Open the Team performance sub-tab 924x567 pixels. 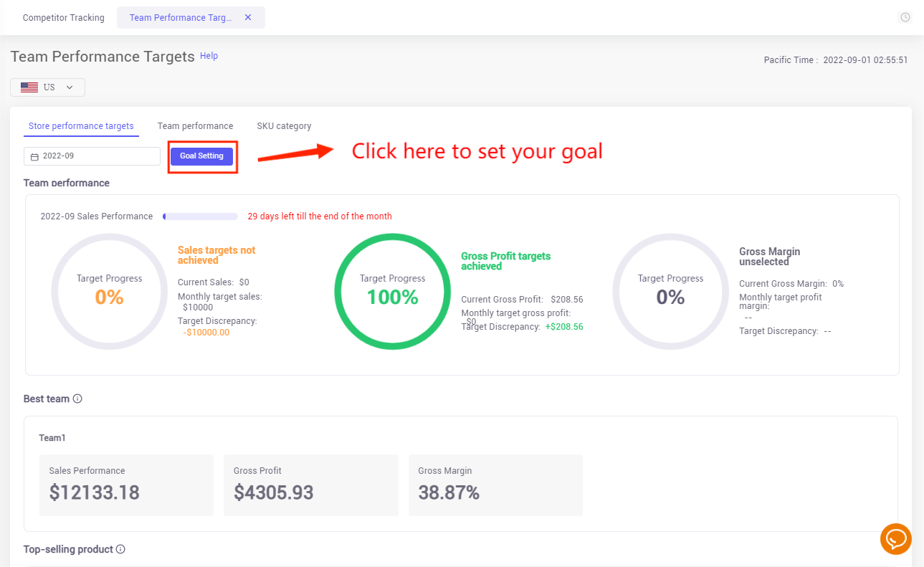195,126
